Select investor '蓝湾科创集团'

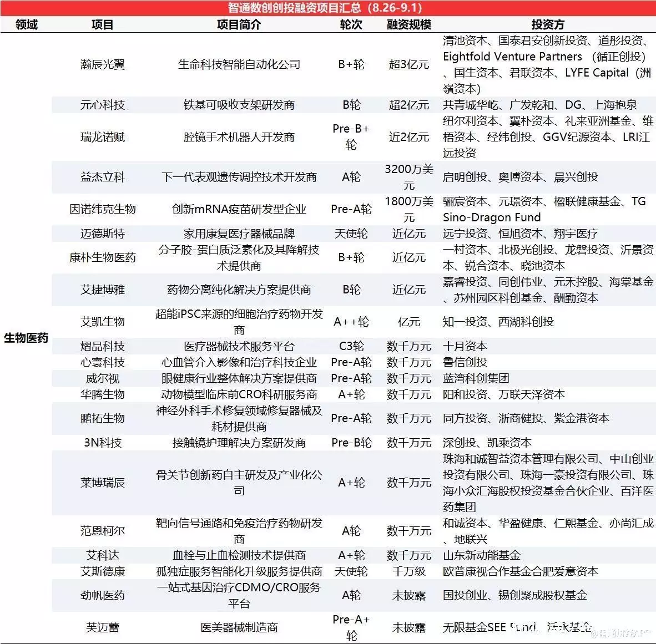(x=476, y=378)
